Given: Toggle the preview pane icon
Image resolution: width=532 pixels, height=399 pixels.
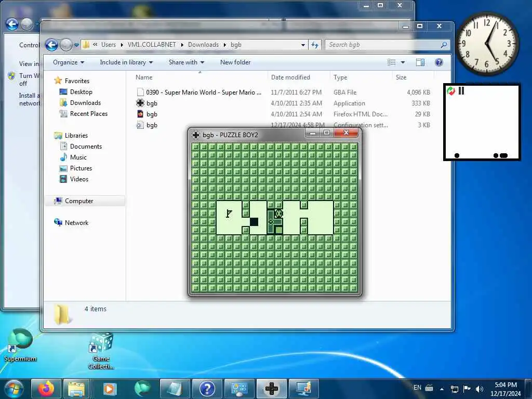Looking at the screenshot, I should (x=420, y=62).
